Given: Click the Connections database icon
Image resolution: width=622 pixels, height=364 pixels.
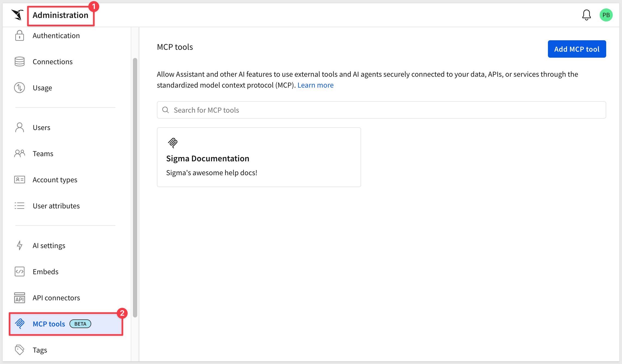Looking at the screenshot, I should 20,62.
